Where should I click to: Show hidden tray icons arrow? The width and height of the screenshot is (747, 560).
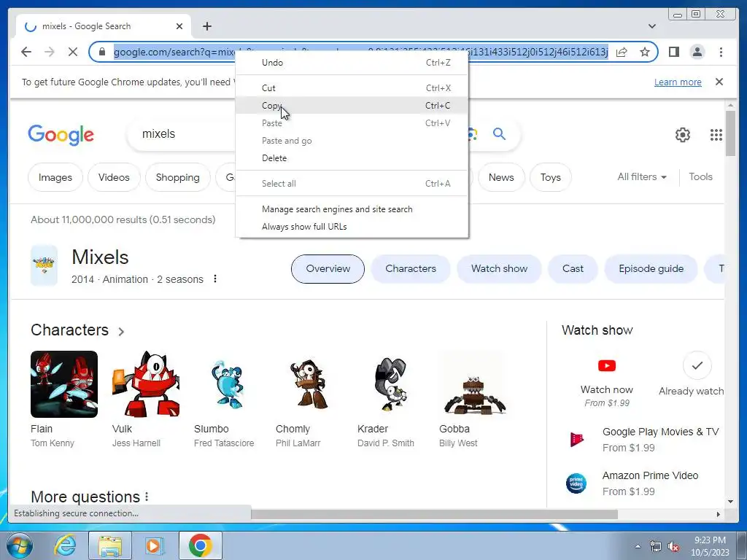(x=638, y=546)
